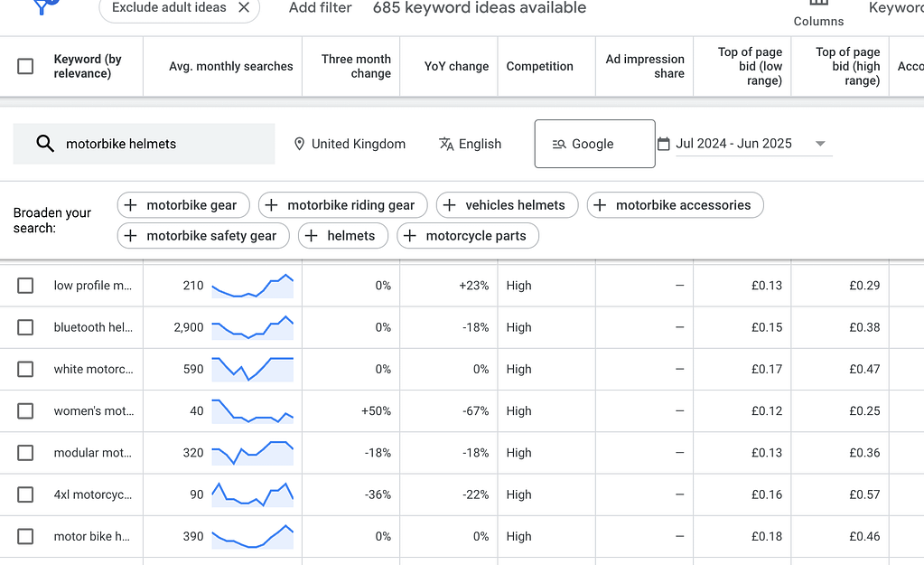The height and width of the screenshot is (565, 924).
Task: Open the Google search network selector
Action: click(594, 144)
